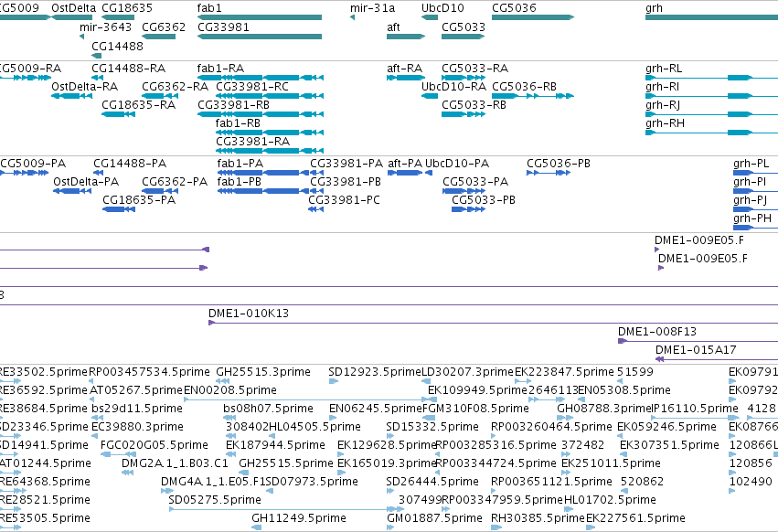Click the CG5009-PA protein feature
778x532 pixels.
[25, 173]
